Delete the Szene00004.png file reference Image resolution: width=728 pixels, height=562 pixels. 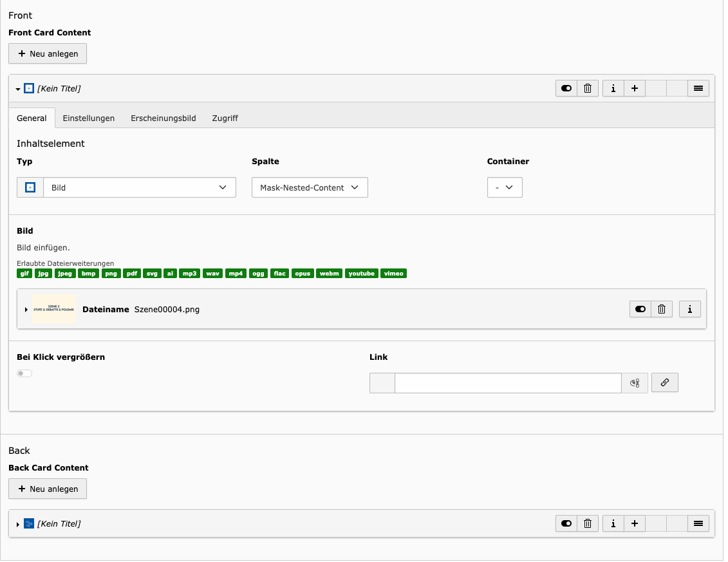point(662,310)
